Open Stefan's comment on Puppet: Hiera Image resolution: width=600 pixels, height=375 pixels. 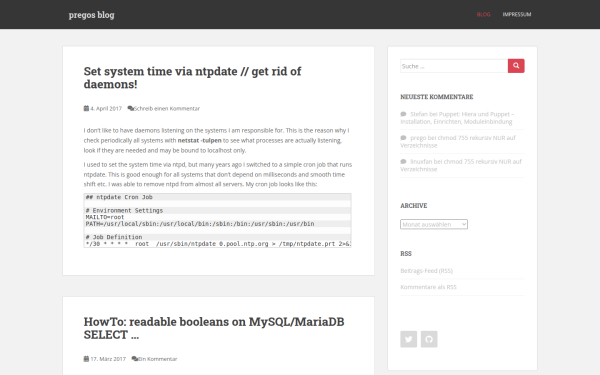tap(457, 118)
